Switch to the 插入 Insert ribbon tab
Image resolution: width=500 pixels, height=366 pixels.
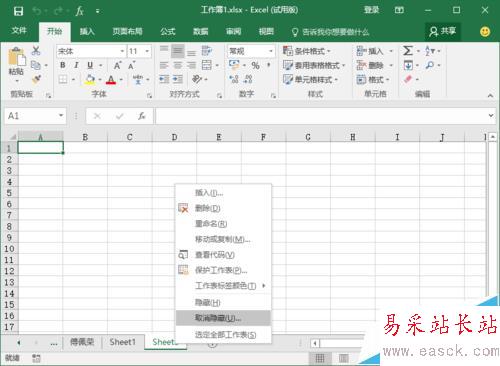87,31
